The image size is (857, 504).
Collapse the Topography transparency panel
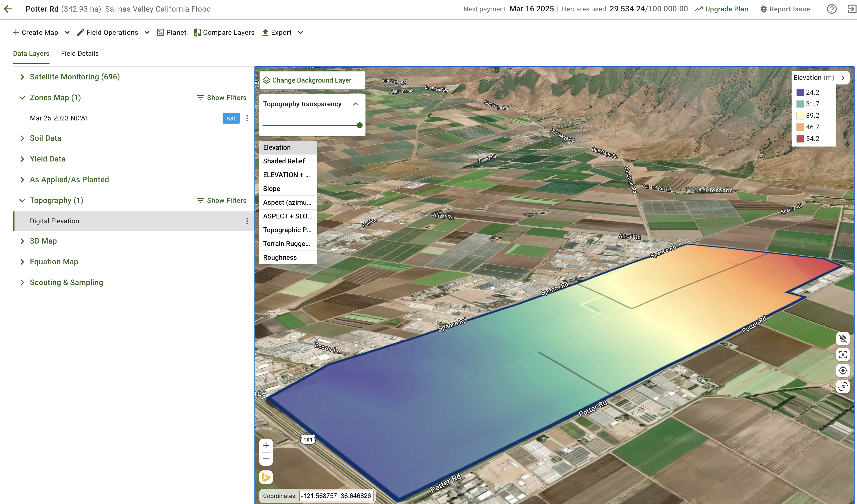click(356, 104)
